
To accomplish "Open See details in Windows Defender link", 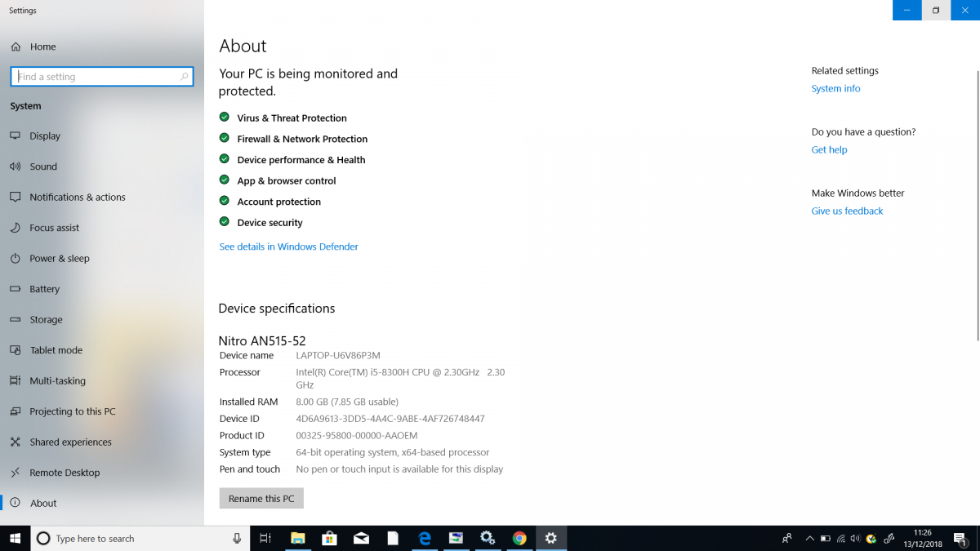I will pos(289,247).
